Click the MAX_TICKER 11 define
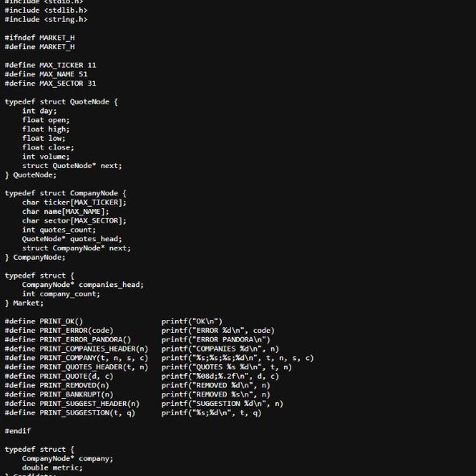476x476 pixels. click(x=50, y=65)
